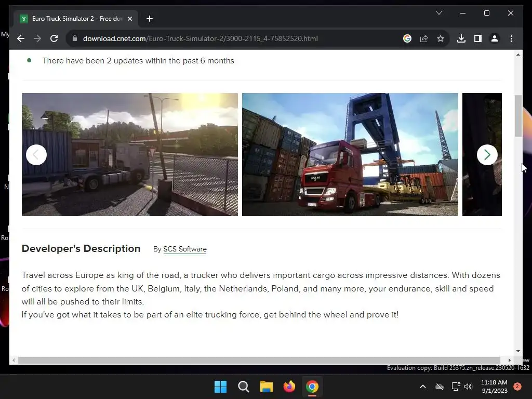Open the tab search dropdown chevron

pos(438,13)
